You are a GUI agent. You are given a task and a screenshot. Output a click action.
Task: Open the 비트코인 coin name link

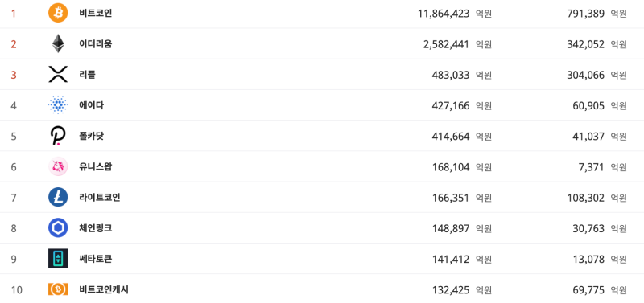(96, 14)
